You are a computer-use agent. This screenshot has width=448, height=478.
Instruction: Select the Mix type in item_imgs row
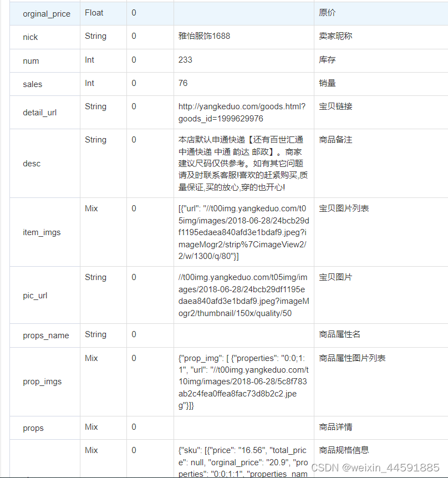pos(91,208)
